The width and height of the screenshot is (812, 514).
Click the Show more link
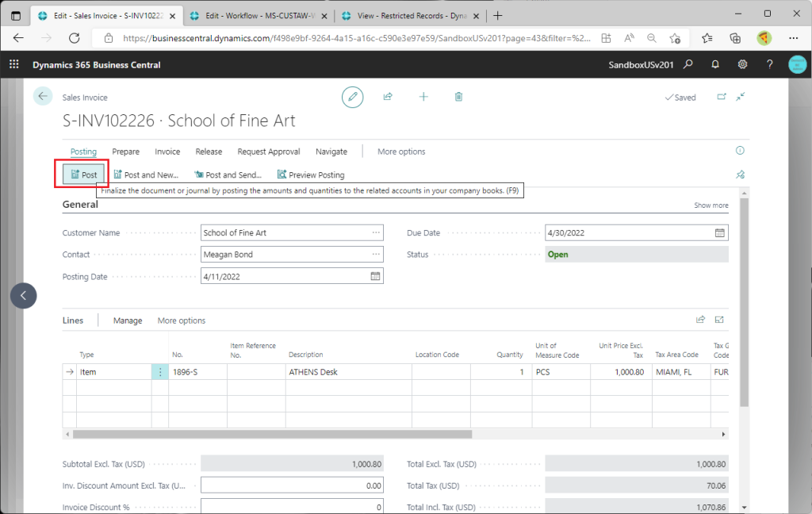click(710, 205)
